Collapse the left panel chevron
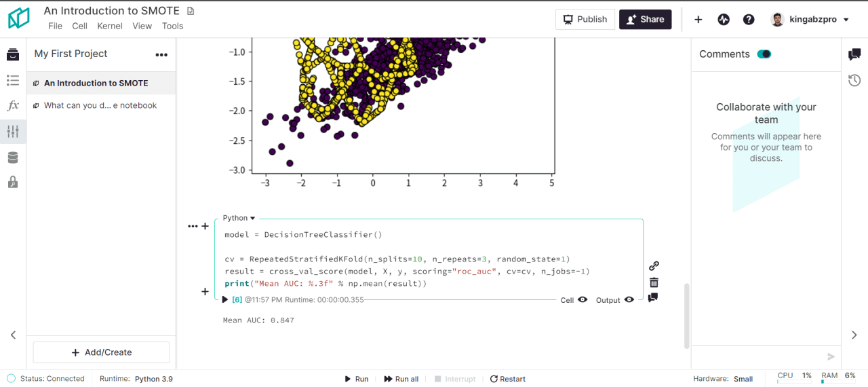This screenshot has height=387, width=868. (13, 335)
